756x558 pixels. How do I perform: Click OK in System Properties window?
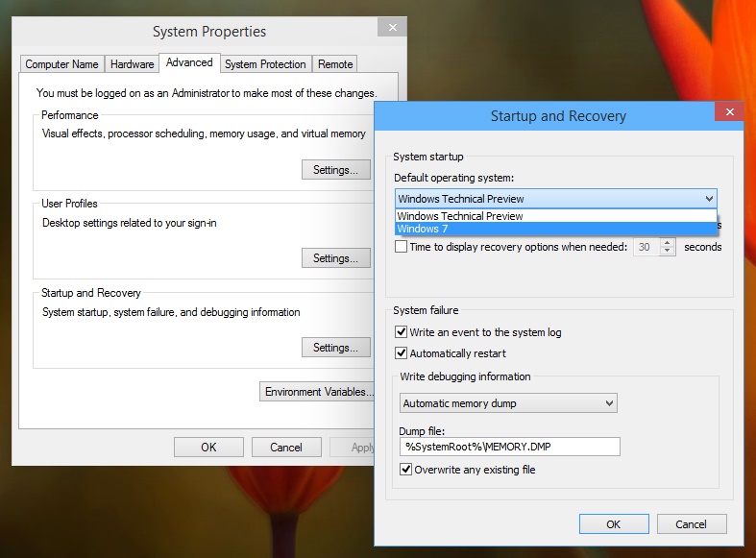208,448
